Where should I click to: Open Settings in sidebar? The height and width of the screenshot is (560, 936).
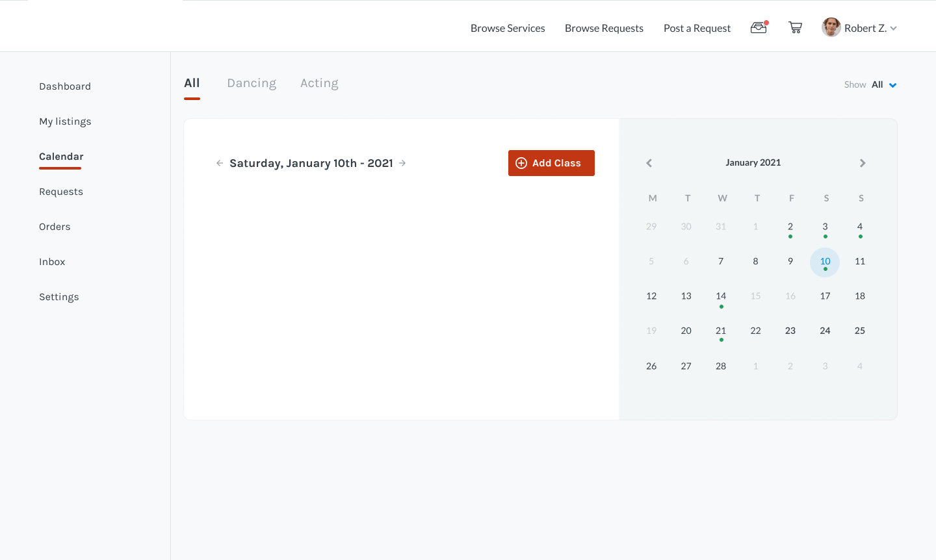59,297
